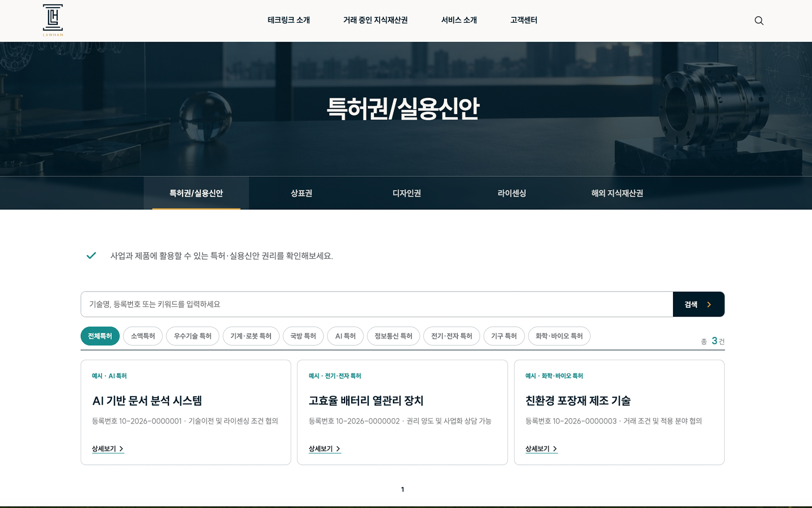
Task: Click the 특허권/실용신안 banner heading
Action: (403, 108)
